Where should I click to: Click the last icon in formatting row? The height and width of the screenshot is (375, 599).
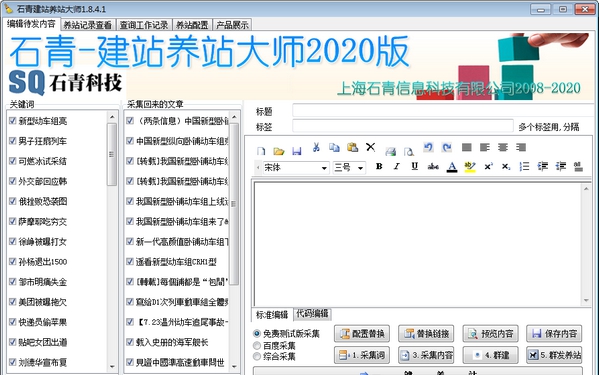(578, 166)
